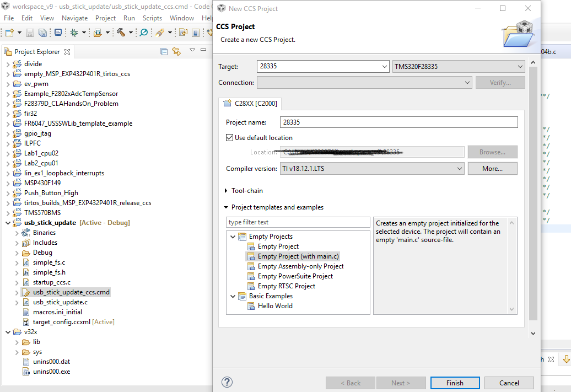Click the Binaries node icon under usb_stick_update

coord(26,233)
